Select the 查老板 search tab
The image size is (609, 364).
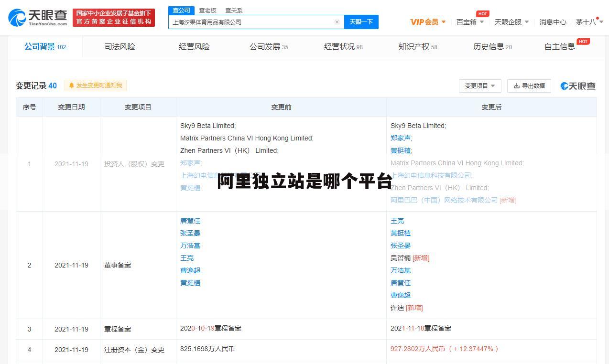(207, 10)
